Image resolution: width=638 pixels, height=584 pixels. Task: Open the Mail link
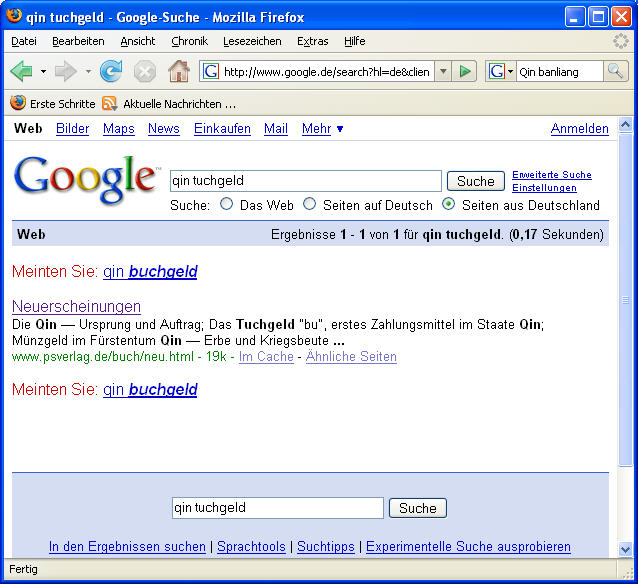(x=276, y=129)
